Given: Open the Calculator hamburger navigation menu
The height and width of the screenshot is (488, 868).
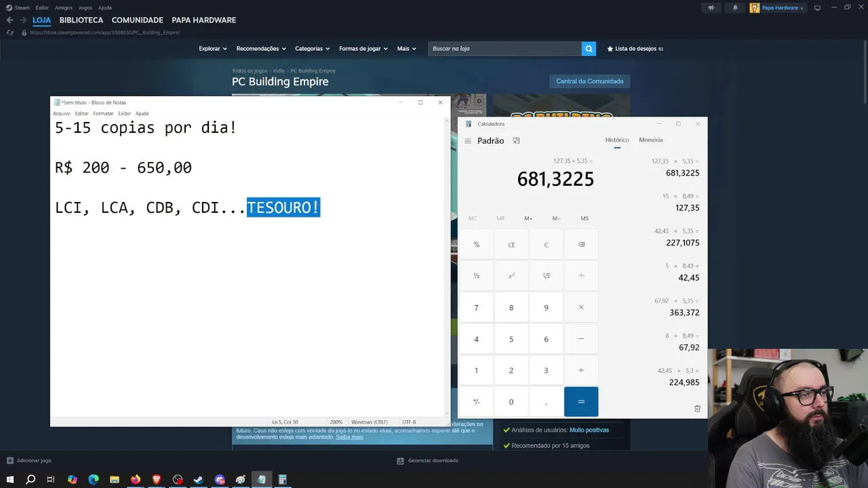Looking at the screenshot, I should [x=468, y=141].
